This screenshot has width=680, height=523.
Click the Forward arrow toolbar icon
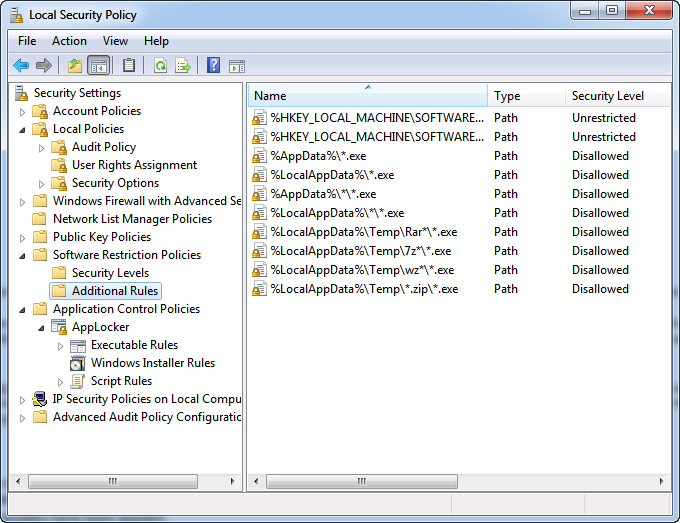coord(44,66)
